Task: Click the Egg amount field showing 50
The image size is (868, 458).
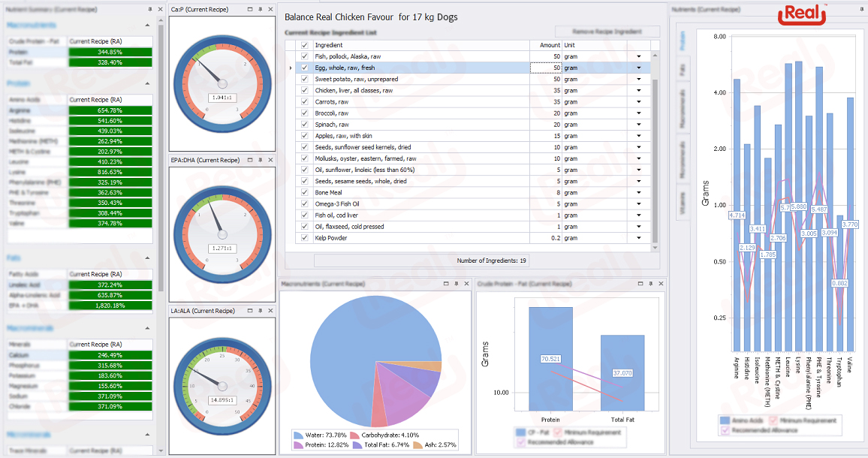Action: [546, 68]
